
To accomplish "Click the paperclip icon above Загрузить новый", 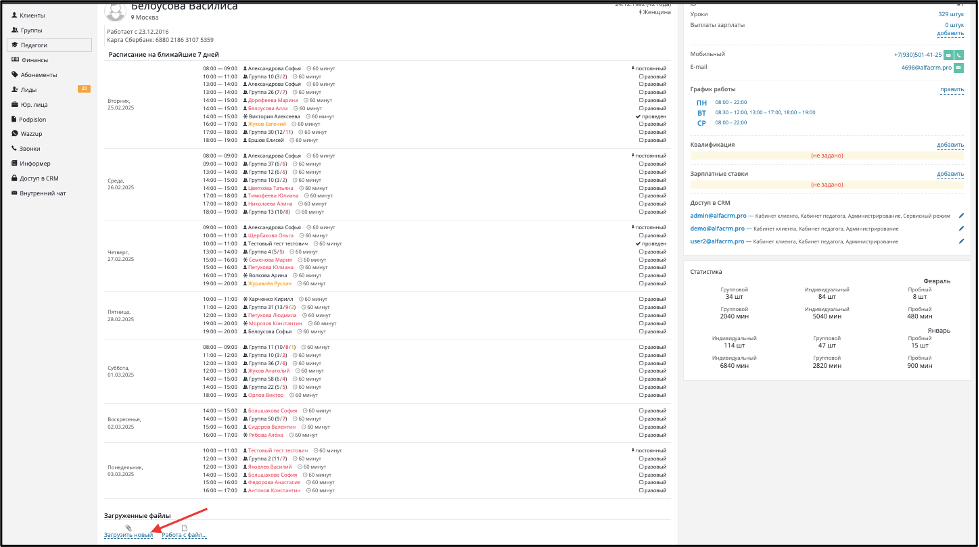I will (128, 527).
